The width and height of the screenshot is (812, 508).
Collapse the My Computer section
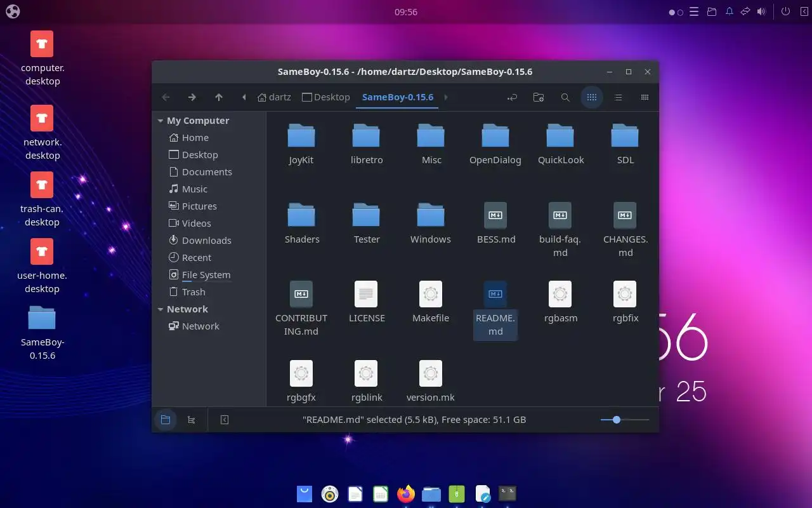pyautogui.click(x=160, y=121)
